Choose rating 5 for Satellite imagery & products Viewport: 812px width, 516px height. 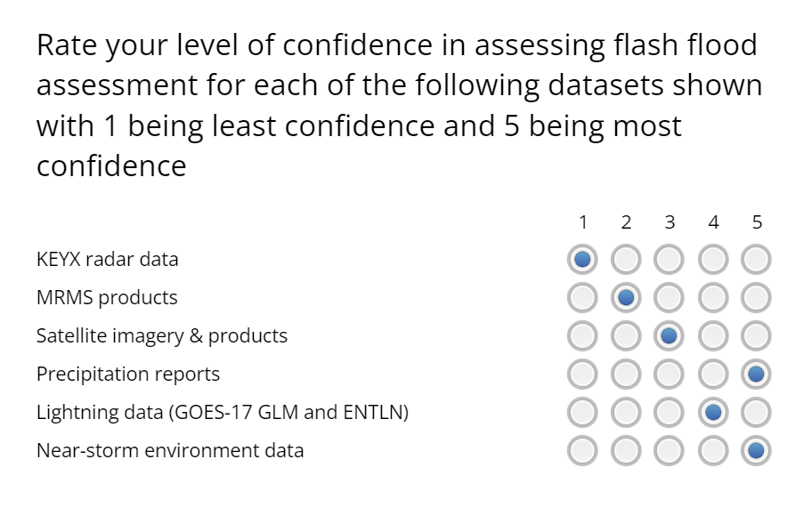[x=757, y=336]
